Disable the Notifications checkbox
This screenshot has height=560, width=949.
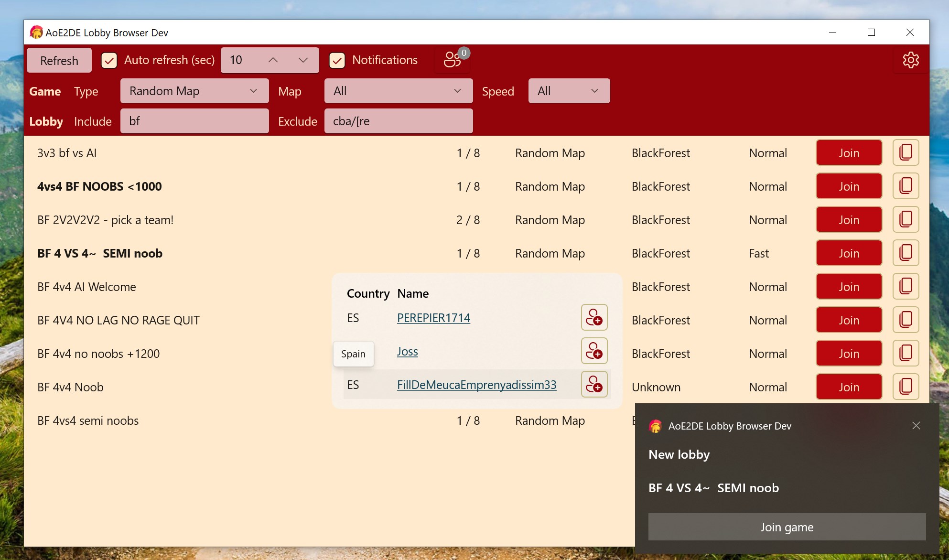[x=337, y=60]
